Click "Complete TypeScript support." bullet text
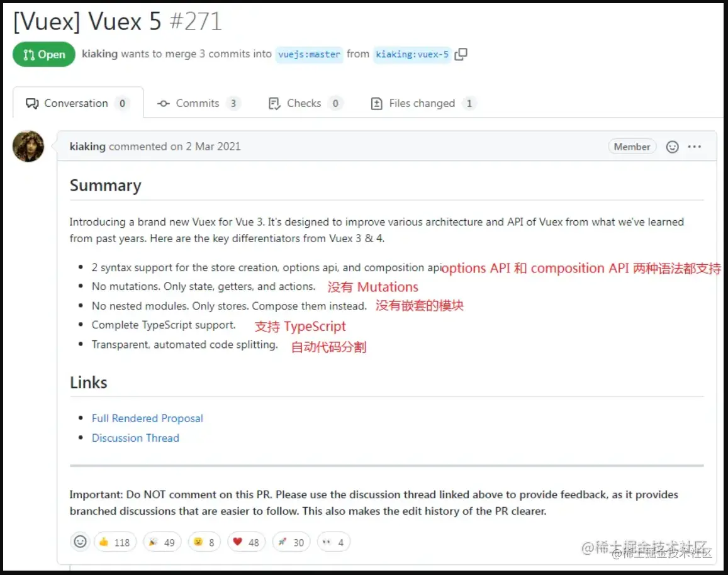This screenshot has width=728, height=575. coord(164,325)
